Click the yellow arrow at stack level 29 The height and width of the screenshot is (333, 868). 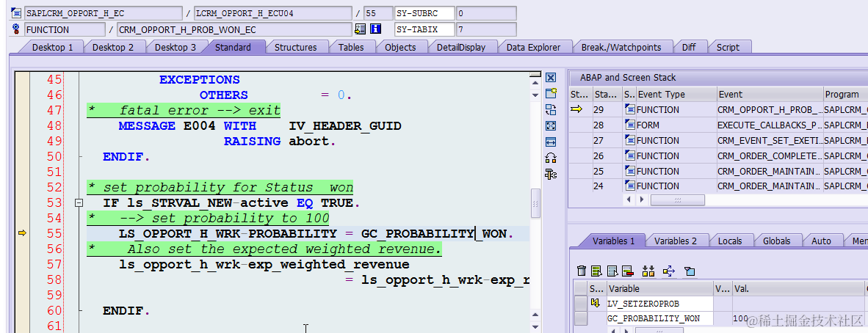point(576,109)
